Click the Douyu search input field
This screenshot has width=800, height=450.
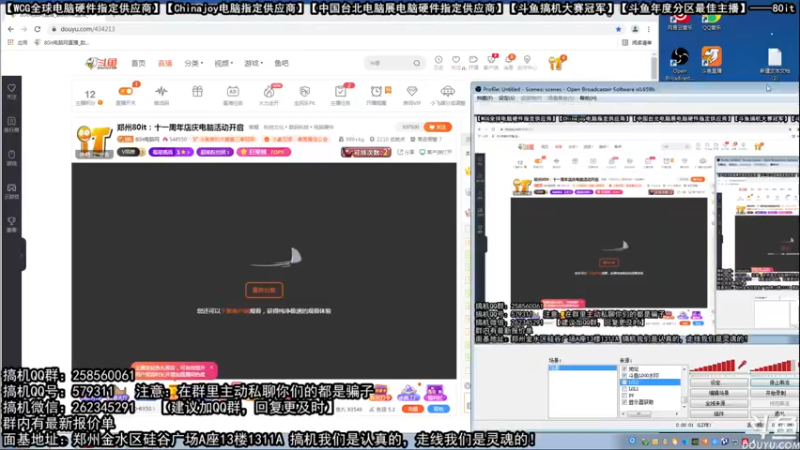[x=389, y=63]
